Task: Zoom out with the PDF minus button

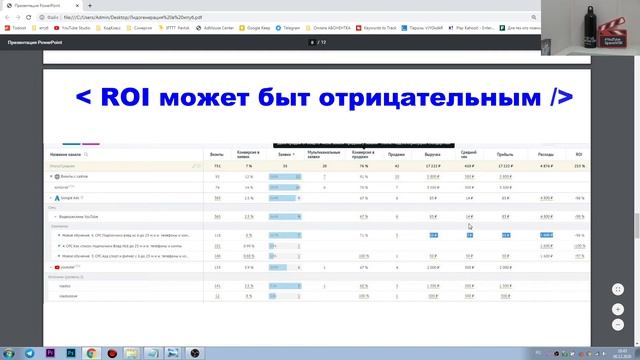Action: coord(618,324)
